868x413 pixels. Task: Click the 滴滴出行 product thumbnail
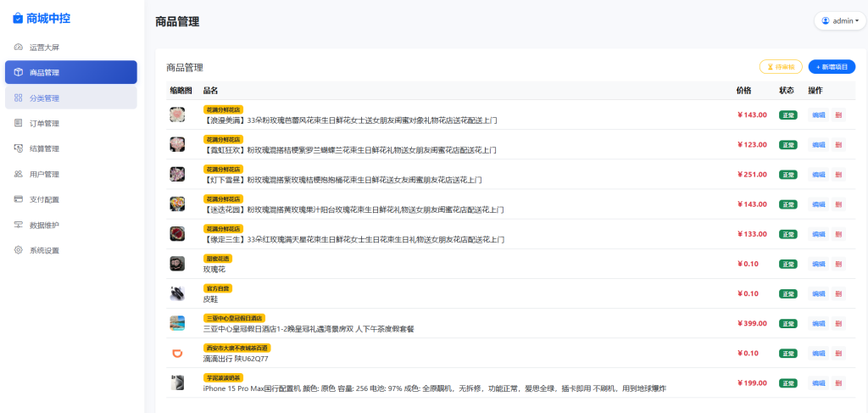click(x=177, y=353)
